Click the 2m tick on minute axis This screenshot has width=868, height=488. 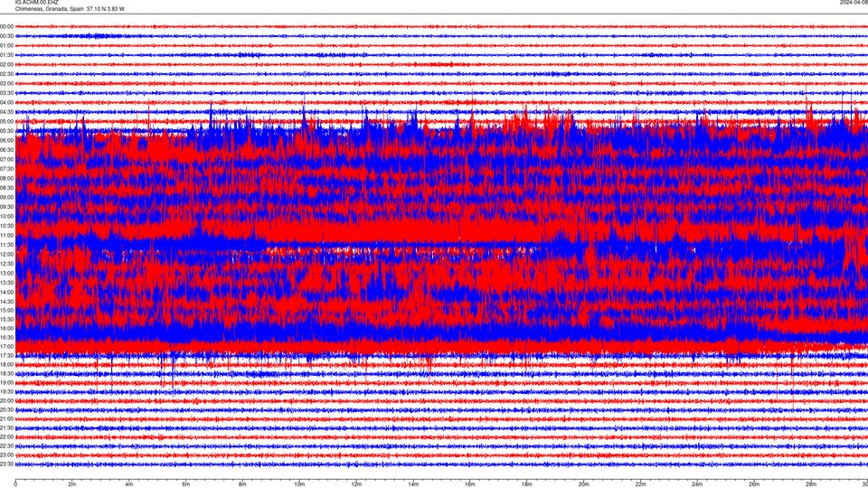pos(72,484)
